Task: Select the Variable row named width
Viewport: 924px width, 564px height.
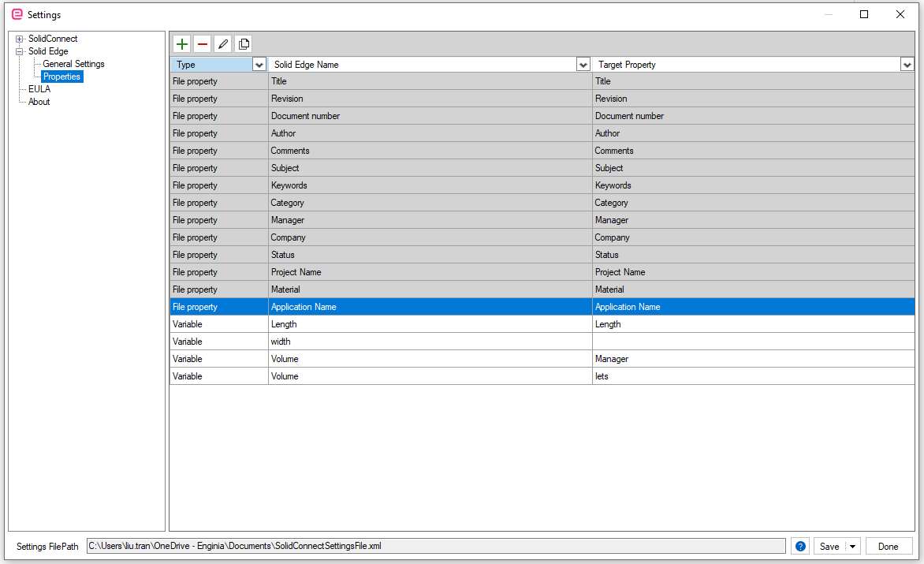Action: (542, 342)
